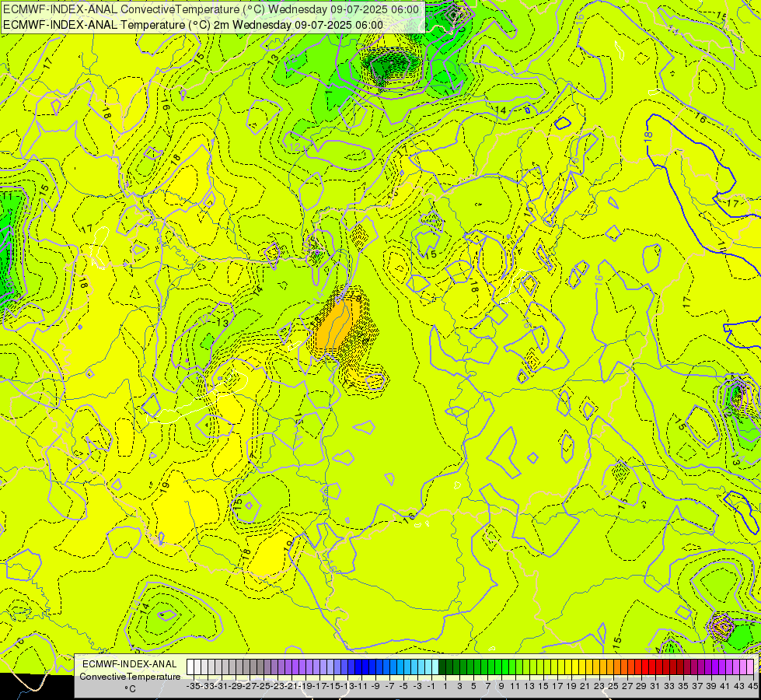The width and height of the screenshot is (761, 700).
Task: Pick the bright blue swatch above legend value -11
Action: [358, 667]
